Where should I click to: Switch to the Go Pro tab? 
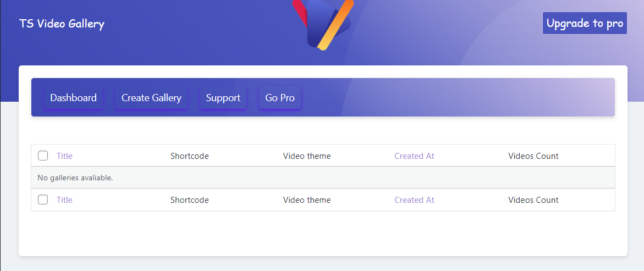pos(280,98)
